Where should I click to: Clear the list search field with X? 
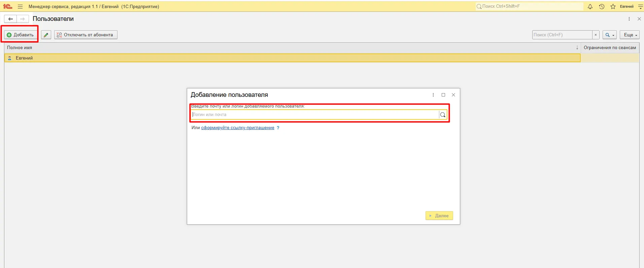click(x=596, y=35)
